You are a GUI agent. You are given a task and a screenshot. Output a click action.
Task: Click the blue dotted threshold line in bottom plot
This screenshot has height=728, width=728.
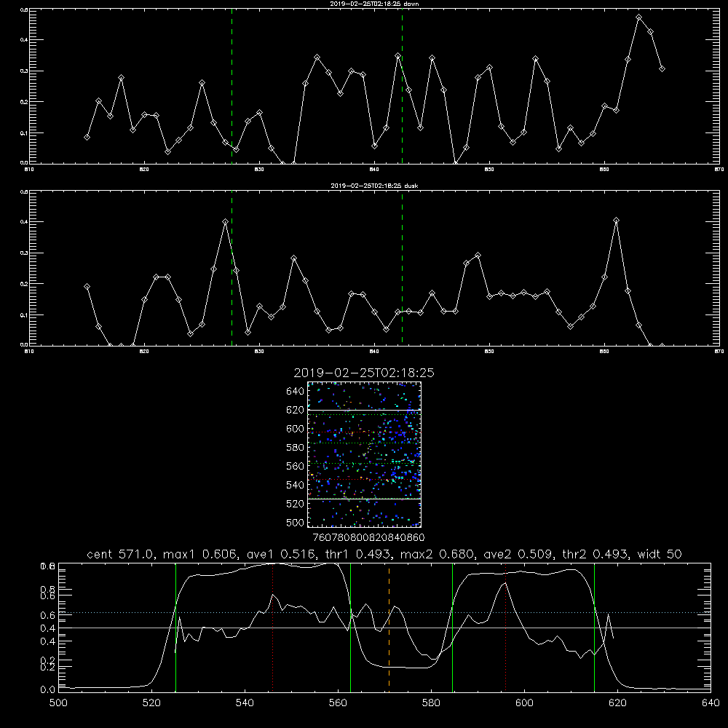pos(384,612)
